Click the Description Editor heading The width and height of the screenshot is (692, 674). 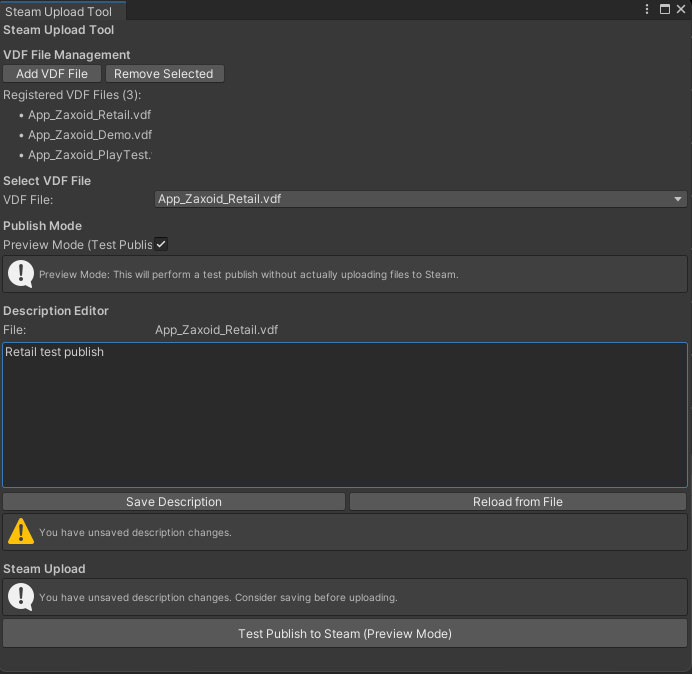point(56,311)
